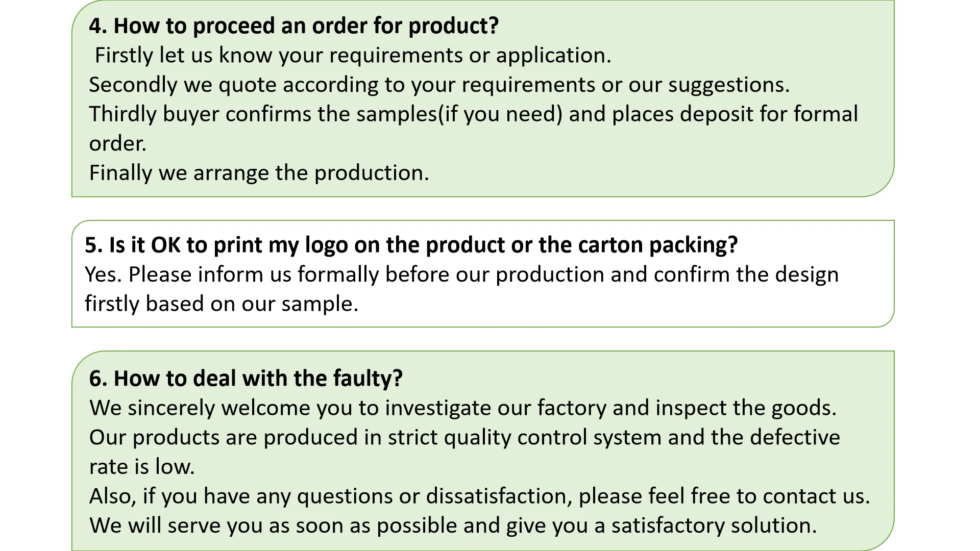Click the line starting with "Also, if you have"
Screen dimensions: 980x551
479,496
